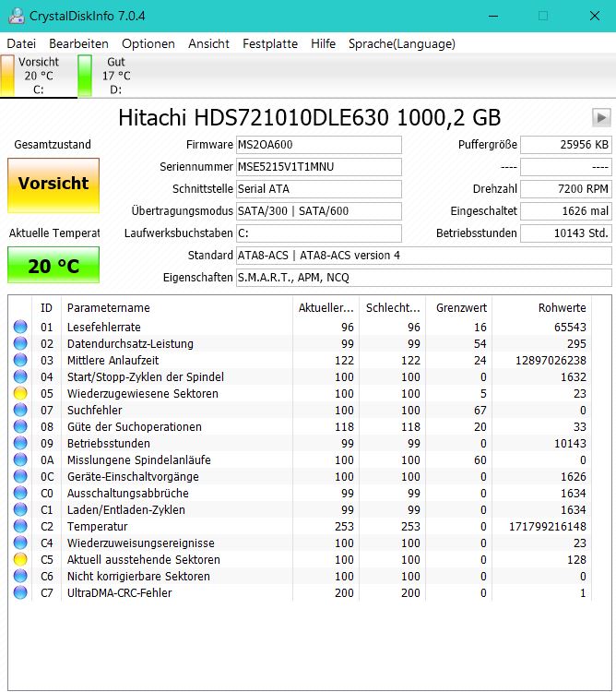The image size is (616, 692).
Task: Click status orb for row 09 Betriebsstunden
Action: tap(20, 443)
